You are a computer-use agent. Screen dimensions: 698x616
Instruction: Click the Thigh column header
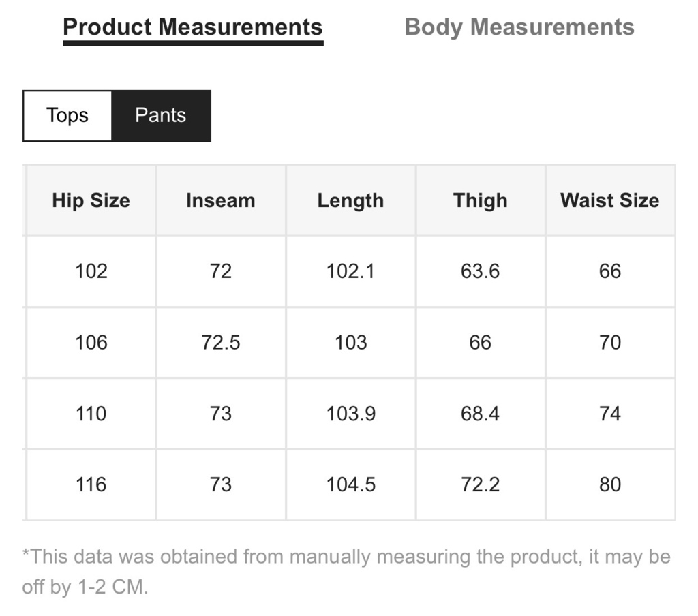[x=481, y=200]
